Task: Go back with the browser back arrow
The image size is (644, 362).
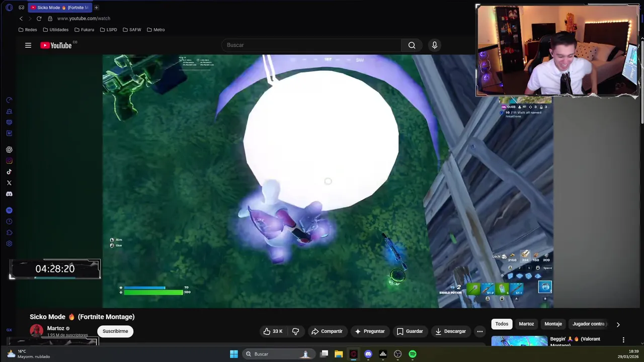Action: 21,19
